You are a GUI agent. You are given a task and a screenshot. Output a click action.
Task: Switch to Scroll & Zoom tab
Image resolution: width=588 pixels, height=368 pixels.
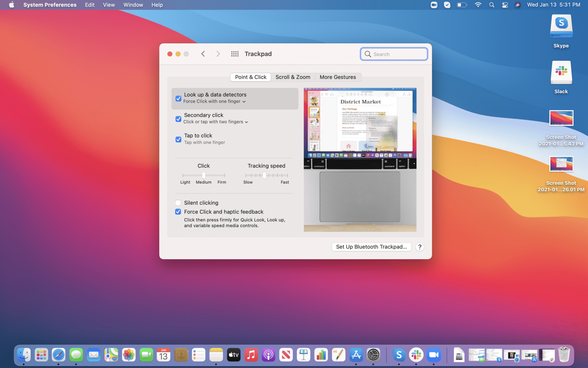(x=293, y=77)
